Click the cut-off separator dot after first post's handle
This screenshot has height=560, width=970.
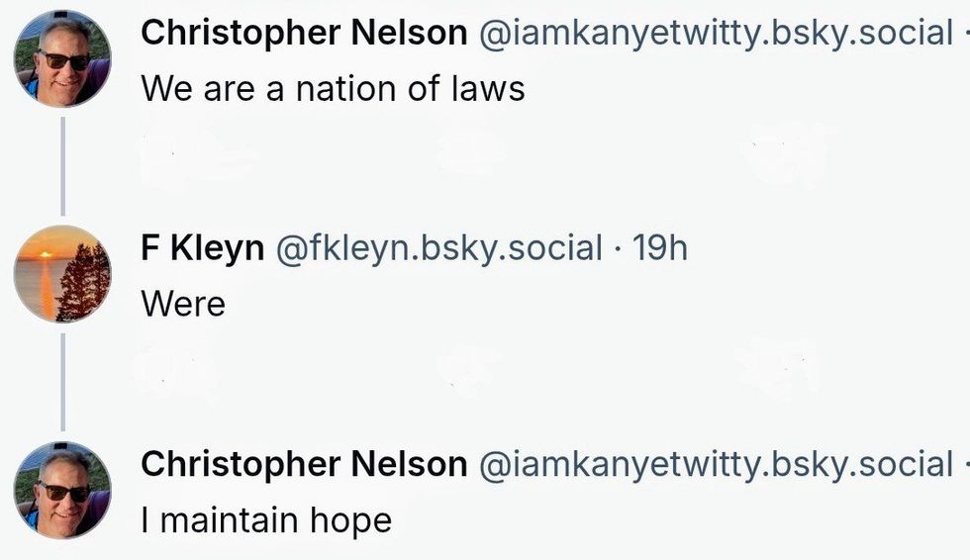965,33
